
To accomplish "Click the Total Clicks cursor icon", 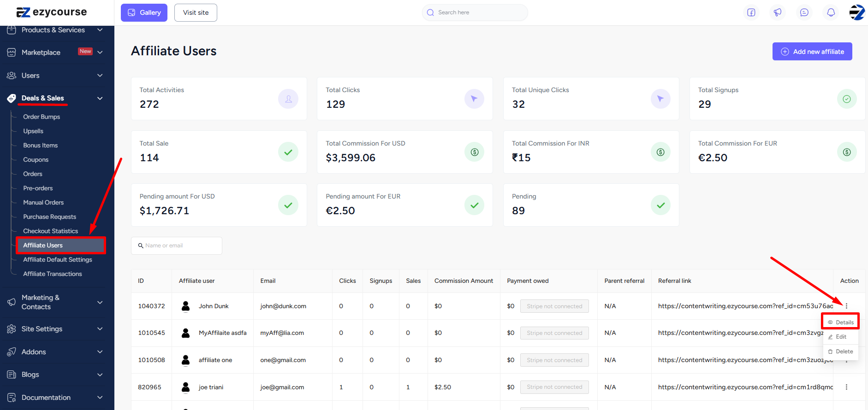I will click(474, 99).
